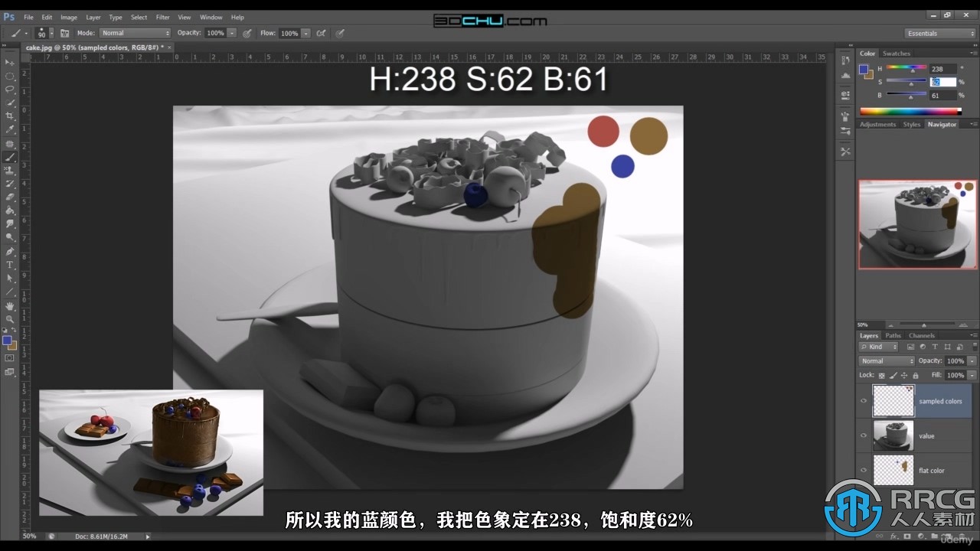Select the Smudge tool

pos(10,223)
